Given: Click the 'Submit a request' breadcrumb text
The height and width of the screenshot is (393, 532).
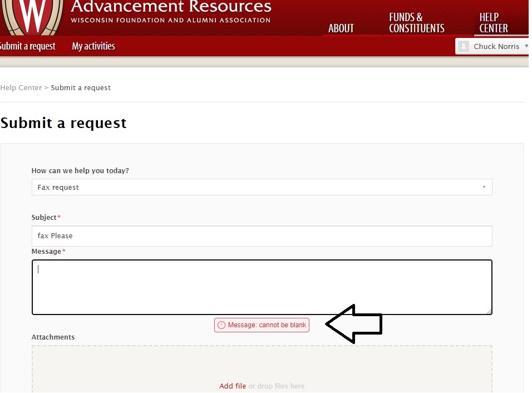Looking at the screenshot, I should 81,88.
